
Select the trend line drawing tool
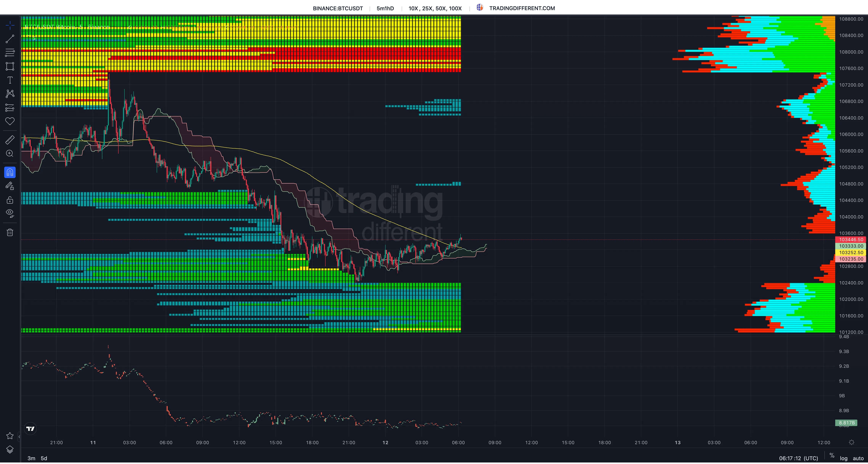pos(10,39)
